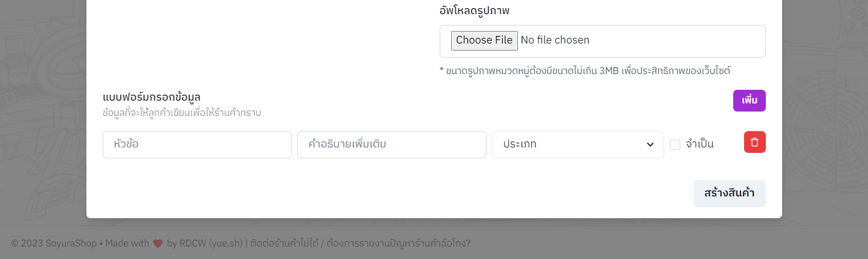Click the จำเป็น checkbox label text
This screenshot has height=259, width=868.
(700, 144)
